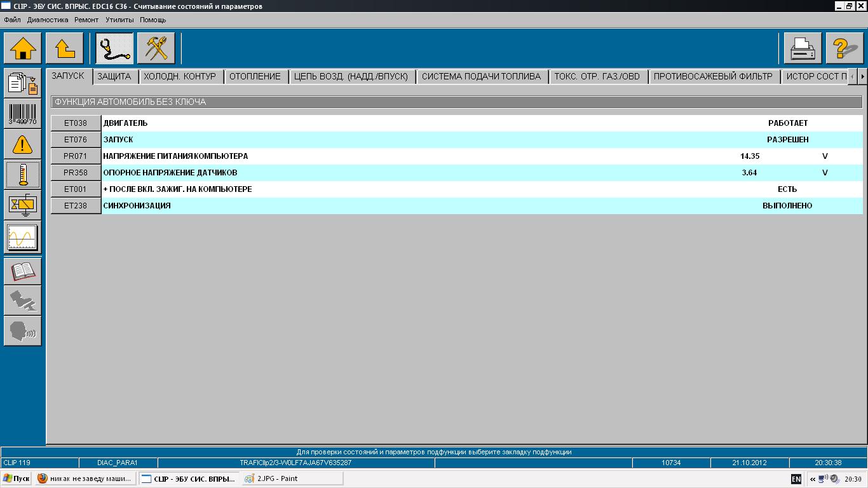Open the book documentation sidebar icon
The image size is (868, 488).
coord(23,271)
